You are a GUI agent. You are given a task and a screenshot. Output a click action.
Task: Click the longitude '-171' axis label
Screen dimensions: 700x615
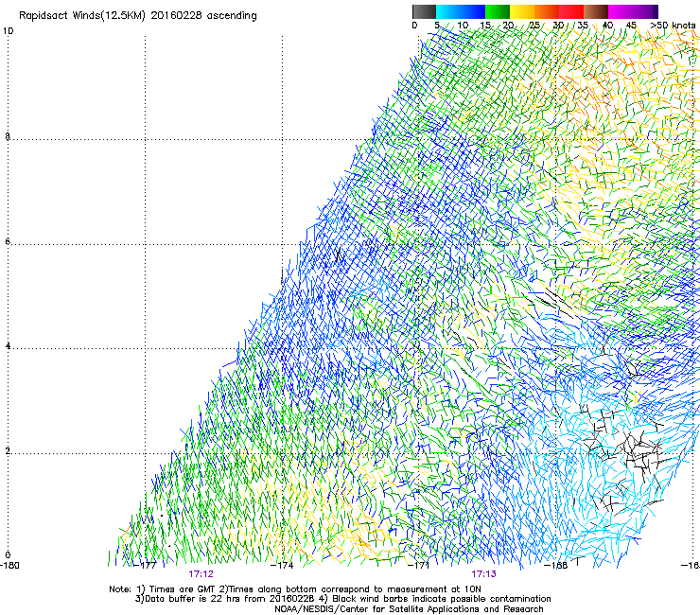(x=419, y=565)
